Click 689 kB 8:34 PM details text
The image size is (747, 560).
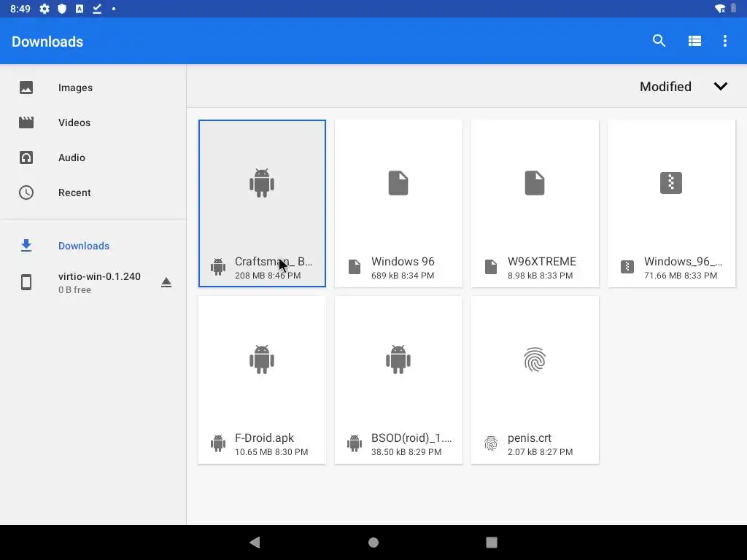(x=403, y=275)
